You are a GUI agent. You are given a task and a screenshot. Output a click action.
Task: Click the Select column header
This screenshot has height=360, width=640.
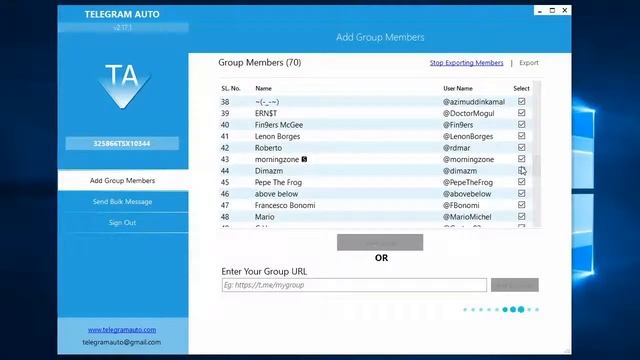[521, 88]
